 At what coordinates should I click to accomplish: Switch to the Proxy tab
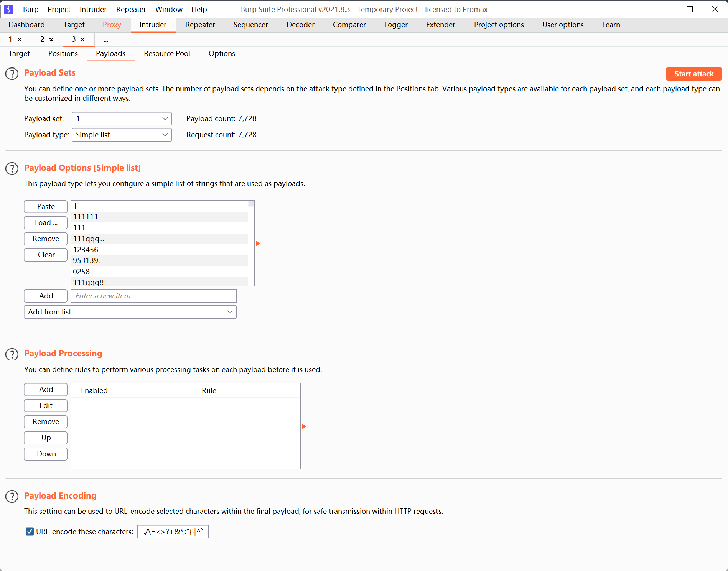click(x=112, y=25)
